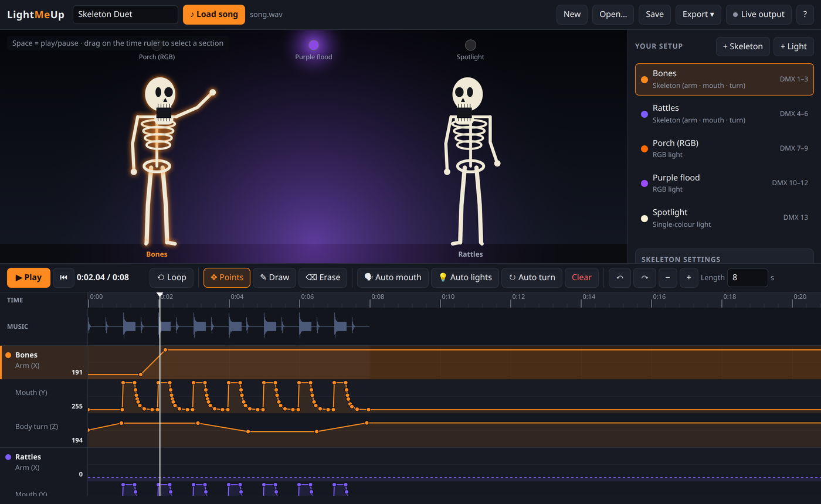Screen dimensions: 821x504
Task: Select Bones in the setup list
Action: [x=724, y=79]
